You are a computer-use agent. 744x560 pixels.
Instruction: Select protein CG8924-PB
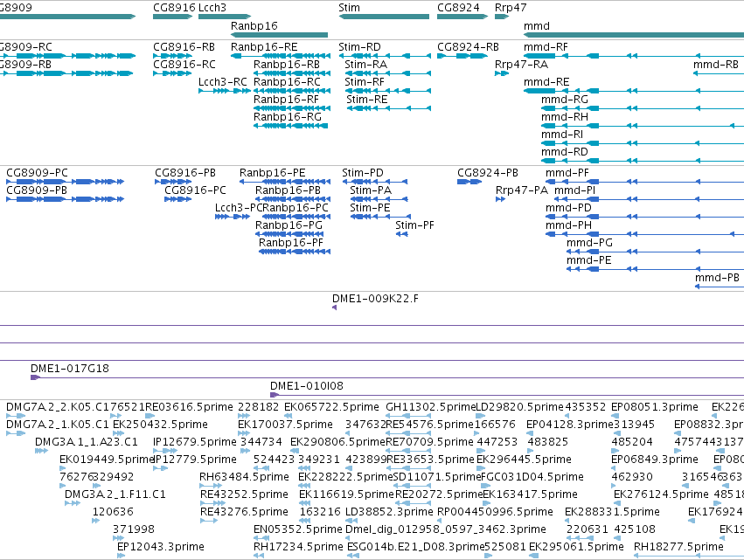click(x=469, y=182)
